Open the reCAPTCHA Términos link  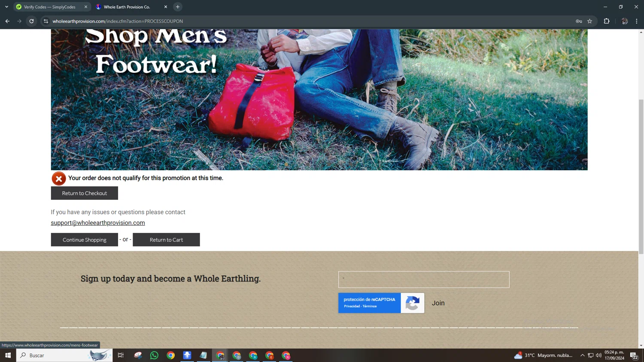pos(369,306)
